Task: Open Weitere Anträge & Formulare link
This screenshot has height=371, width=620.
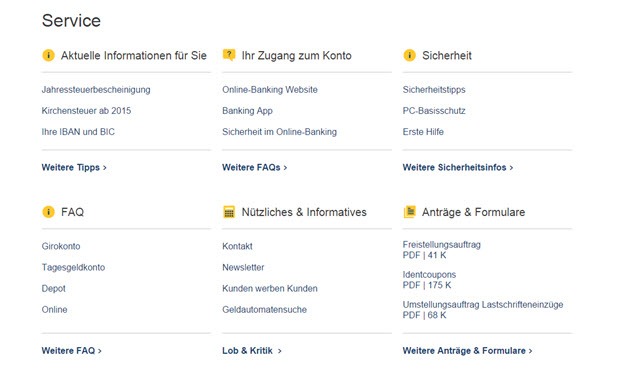Action: [x=467, y=350]
